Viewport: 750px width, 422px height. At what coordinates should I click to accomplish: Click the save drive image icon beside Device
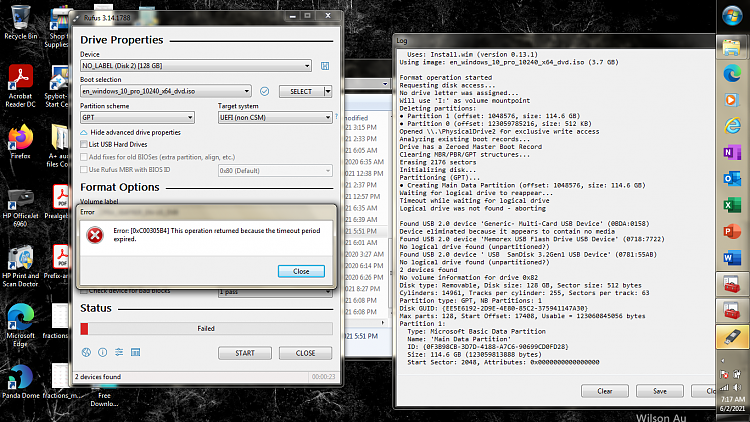[325, 66]
